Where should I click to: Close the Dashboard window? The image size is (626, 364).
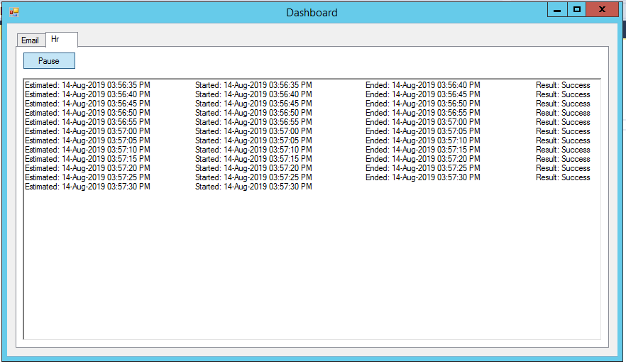point(602,10)
